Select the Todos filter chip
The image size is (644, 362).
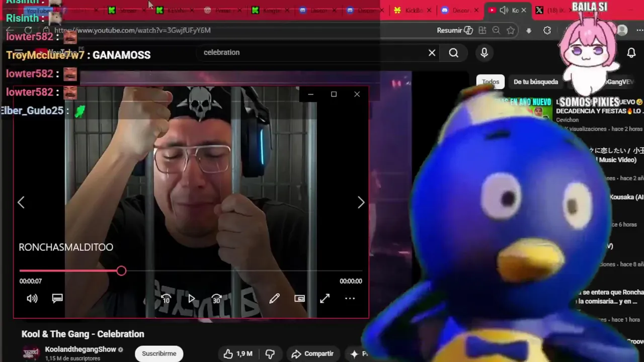491,81
